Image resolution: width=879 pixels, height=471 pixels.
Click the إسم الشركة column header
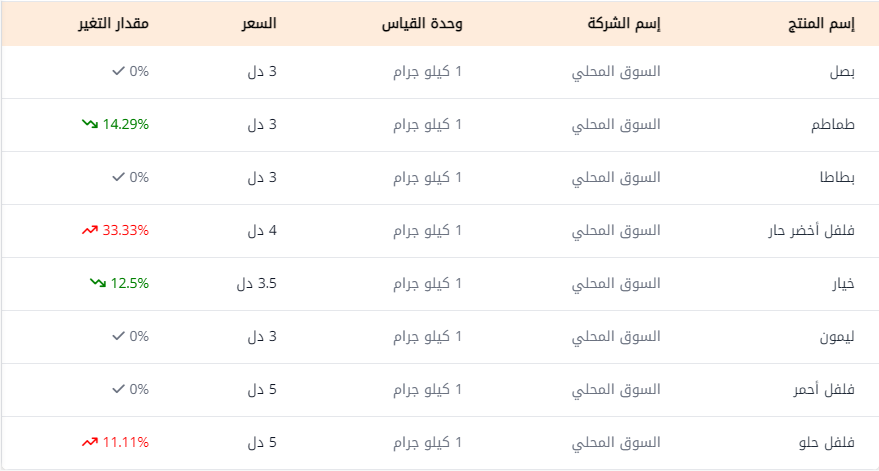[x=624, y=24]
